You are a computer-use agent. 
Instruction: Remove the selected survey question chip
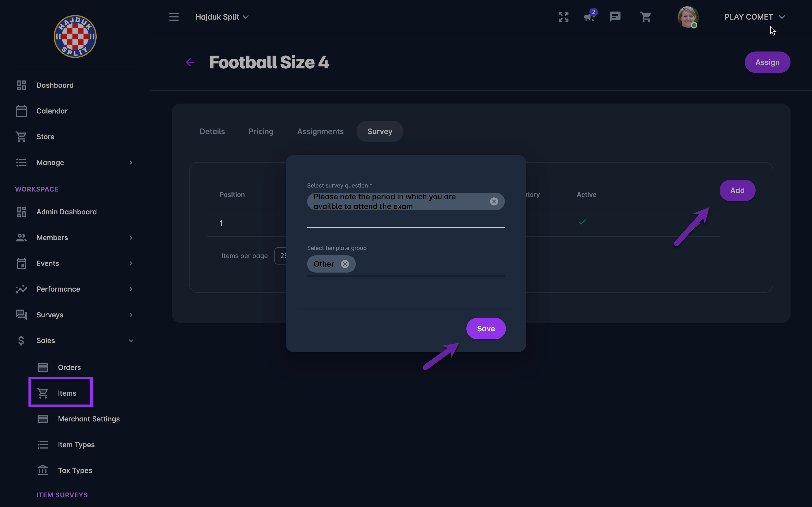click(494, 201)
